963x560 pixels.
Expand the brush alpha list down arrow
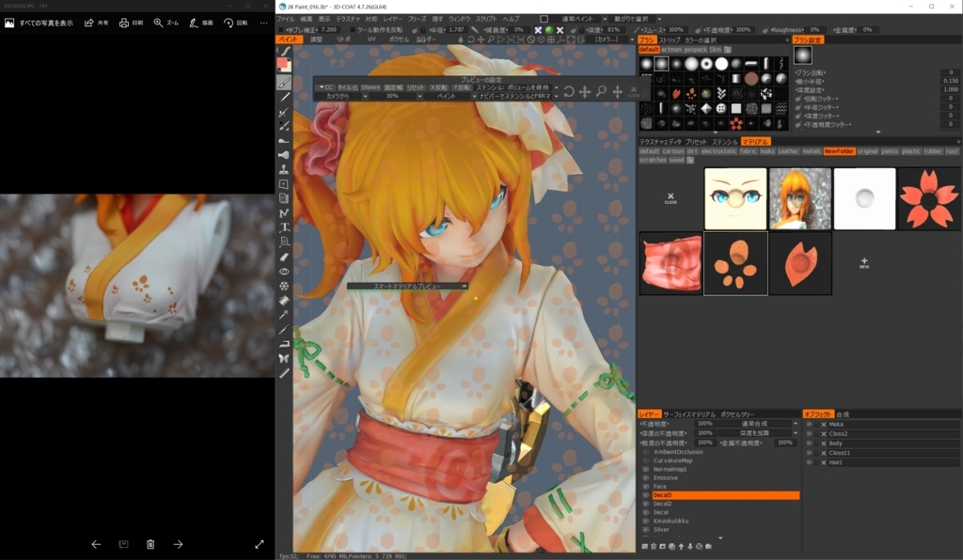coord(716,132)
